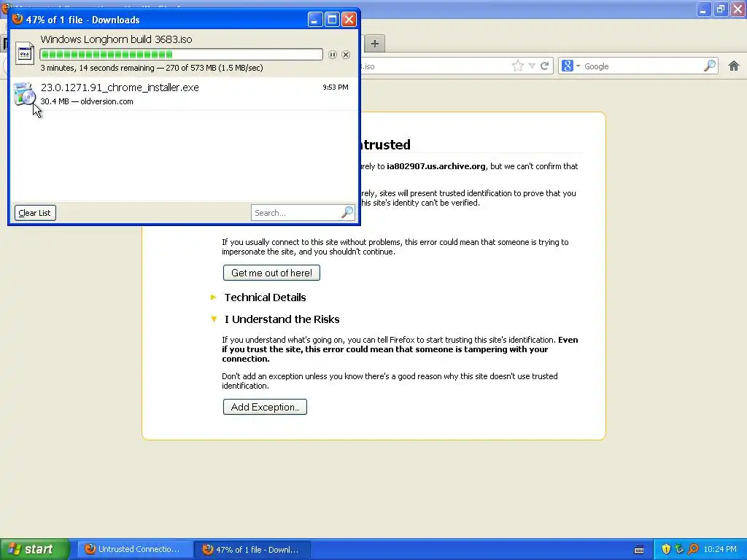Open the URL history dropdown arrow
The height and width of the screenshot is (560, 747).
(532, 66)
